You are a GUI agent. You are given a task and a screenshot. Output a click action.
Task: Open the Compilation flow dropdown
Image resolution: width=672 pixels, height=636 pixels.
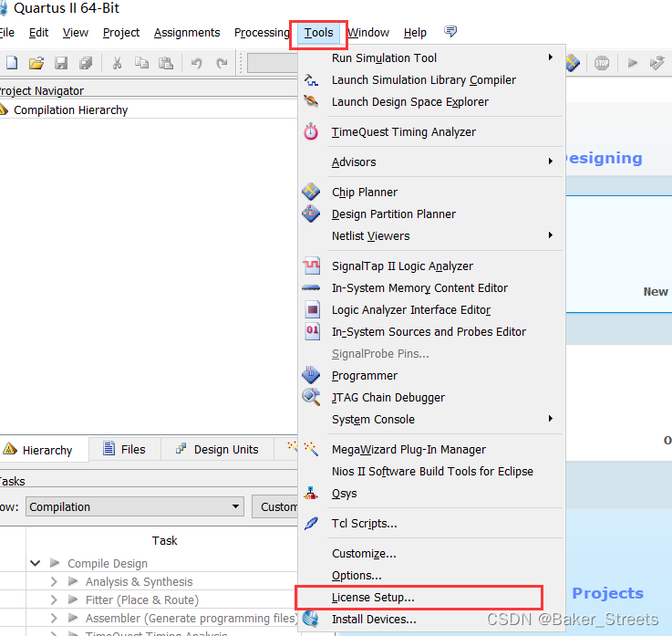click(x=135, y=506)
